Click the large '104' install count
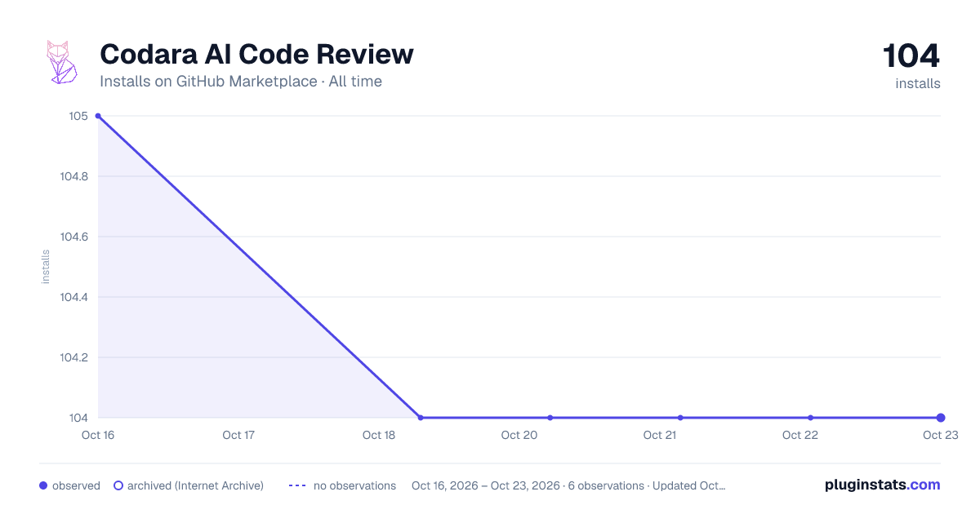Viewport: 980px width, 514px height. pos(911,56)
